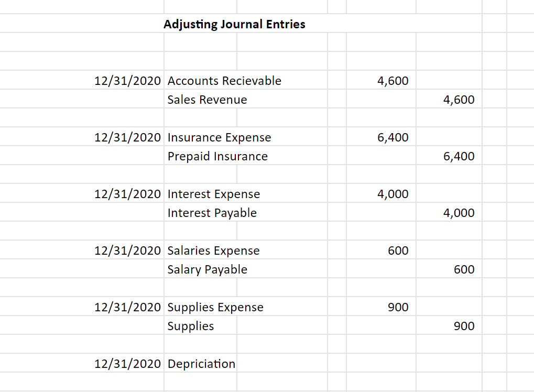
Task: Click the 'Supplies Expense' cell
Action: tap(215, 307)
